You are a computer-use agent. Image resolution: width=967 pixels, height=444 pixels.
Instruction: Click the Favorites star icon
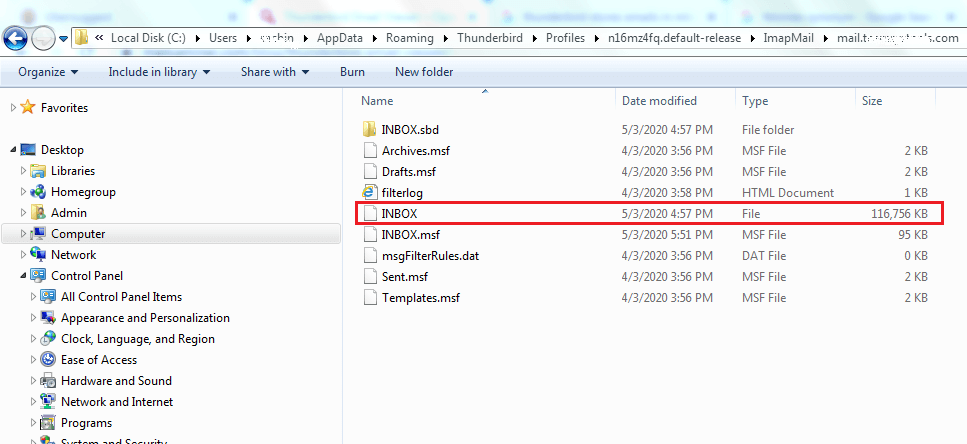[28, 107]
